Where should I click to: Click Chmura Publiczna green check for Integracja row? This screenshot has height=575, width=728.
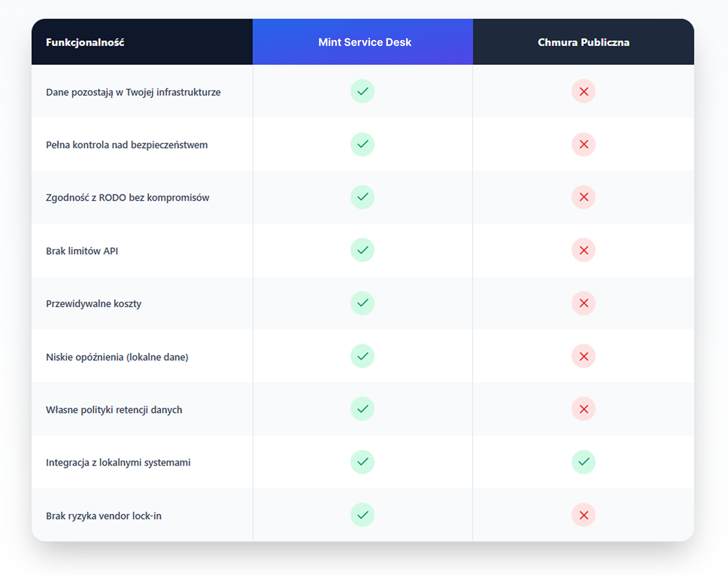[583, 462]
